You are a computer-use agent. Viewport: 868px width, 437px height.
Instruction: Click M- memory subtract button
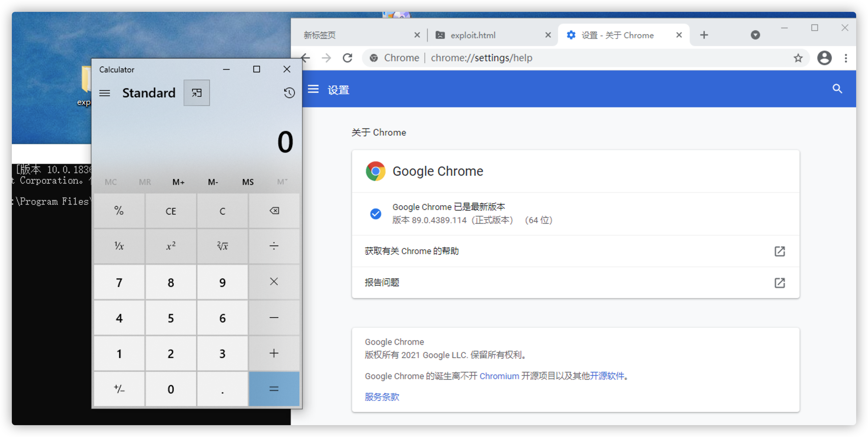(213, 182)
